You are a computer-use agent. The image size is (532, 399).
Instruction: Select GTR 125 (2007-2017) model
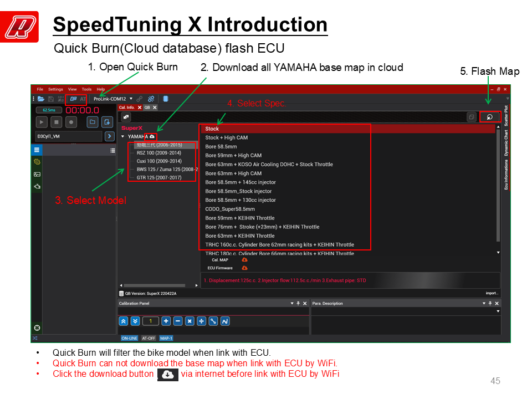(159, 177)
